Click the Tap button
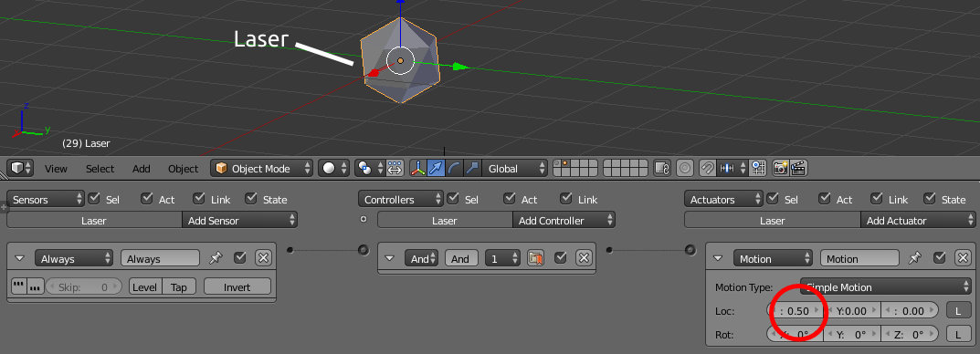 coord(179,287)
